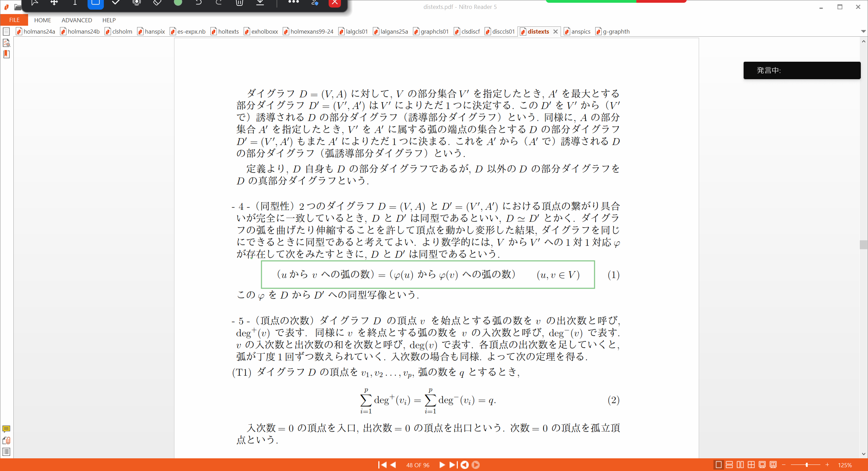Redo the annotation
This screenshot has width=868, height=471.
coord(219,3)
